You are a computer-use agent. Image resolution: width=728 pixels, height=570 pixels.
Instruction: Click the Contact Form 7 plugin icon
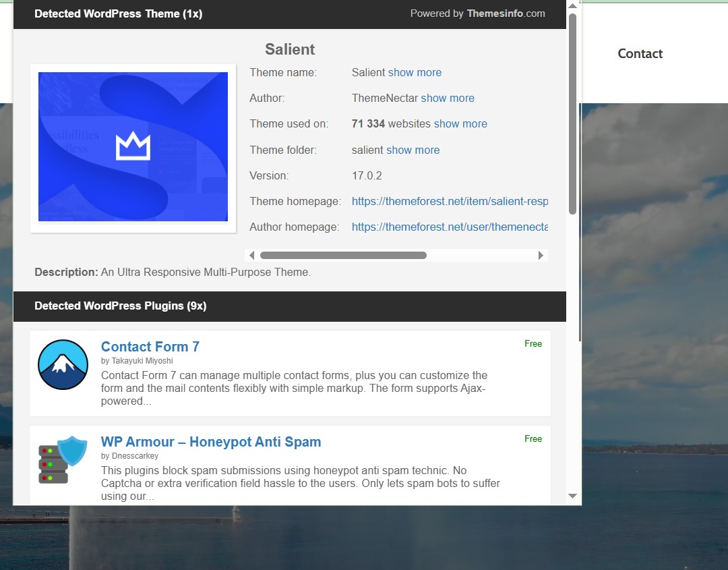pyautogui.click(x=63, y=365)
